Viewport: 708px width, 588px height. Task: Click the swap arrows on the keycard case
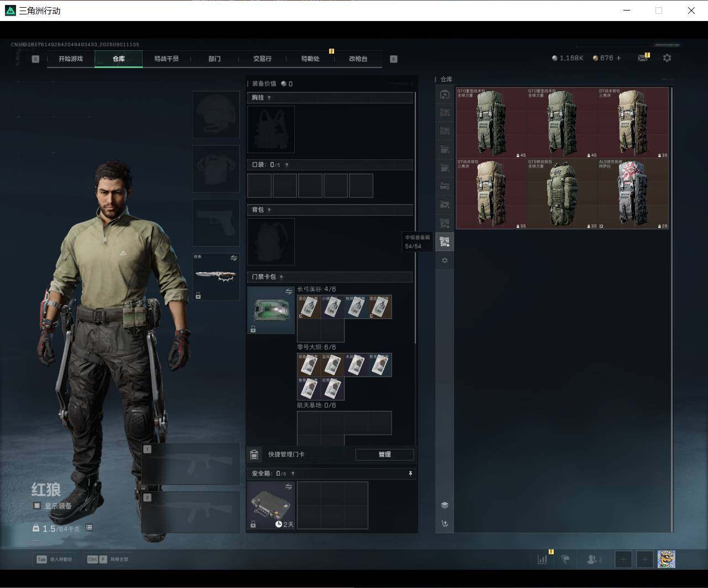(x=288, y=292)
